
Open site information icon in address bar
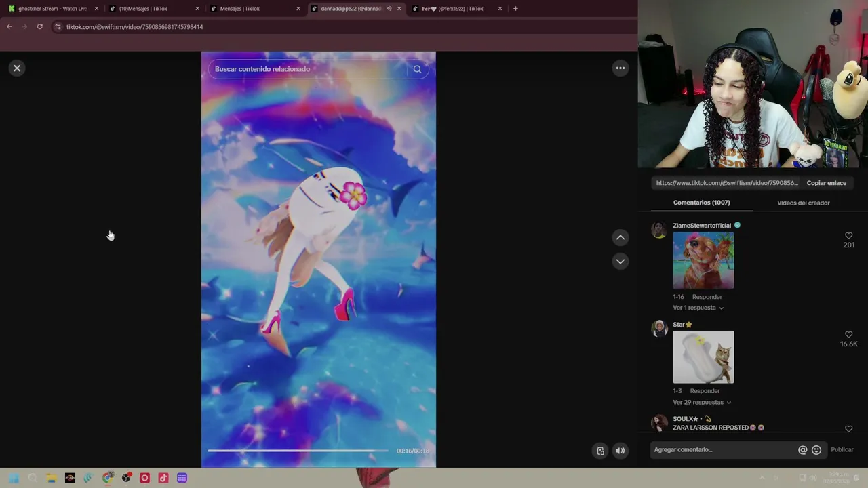[x=58, y=26]
